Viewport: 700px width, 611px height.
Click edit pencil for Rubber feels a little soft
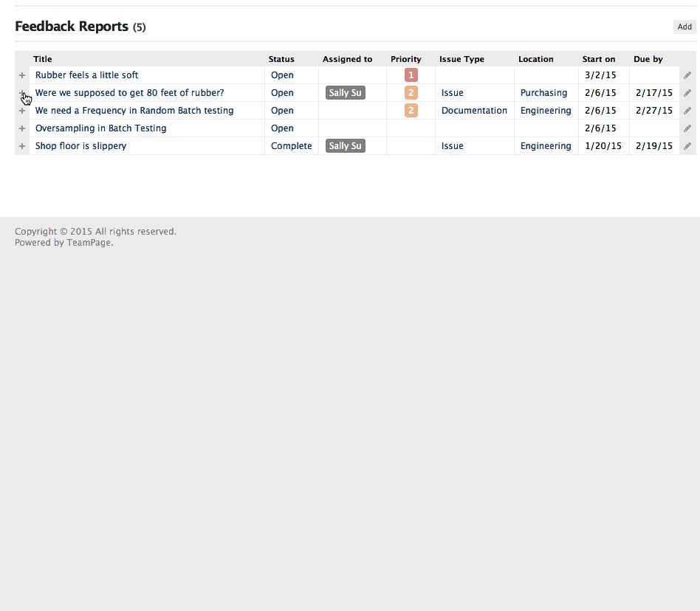(x=687, y=75)
